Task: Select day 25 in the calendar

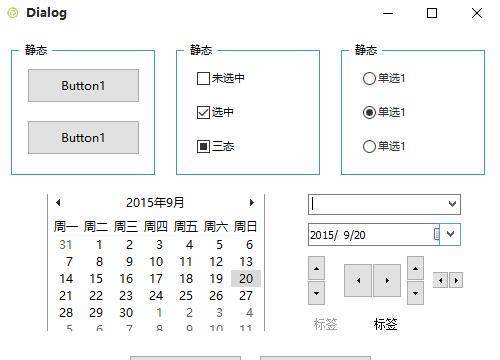Action: [186, 296]
